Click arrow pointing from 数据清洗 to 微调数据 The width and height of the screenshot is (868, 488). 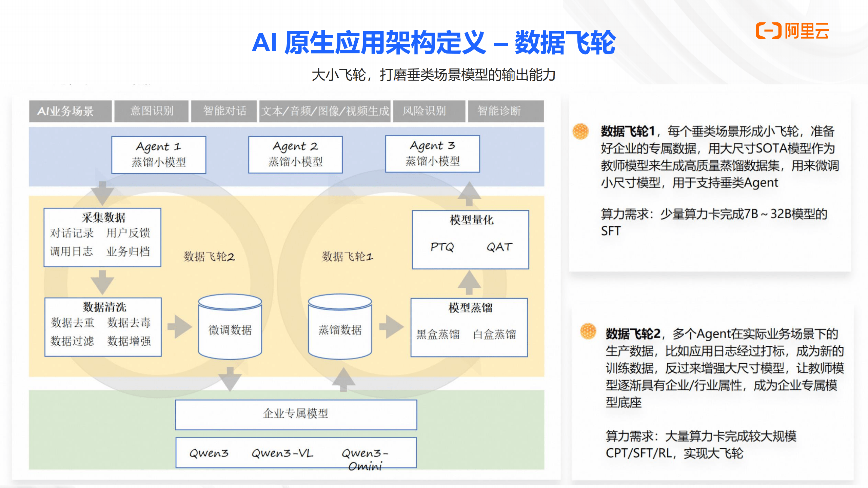180,327
